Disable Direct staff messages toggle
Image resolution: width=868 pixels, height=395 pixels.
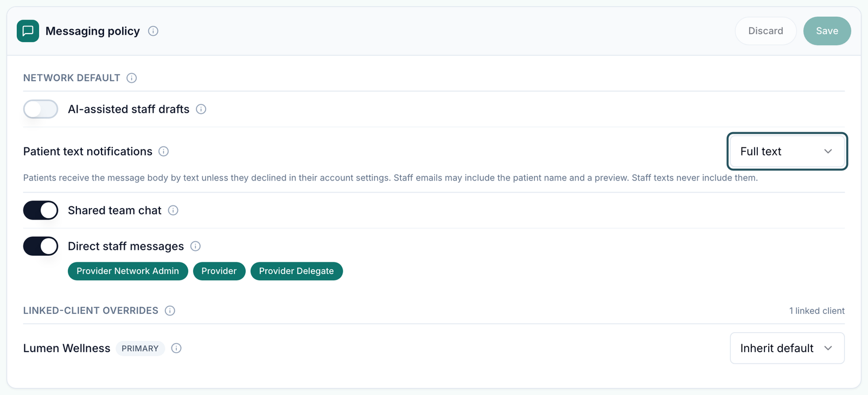(41, 246)
